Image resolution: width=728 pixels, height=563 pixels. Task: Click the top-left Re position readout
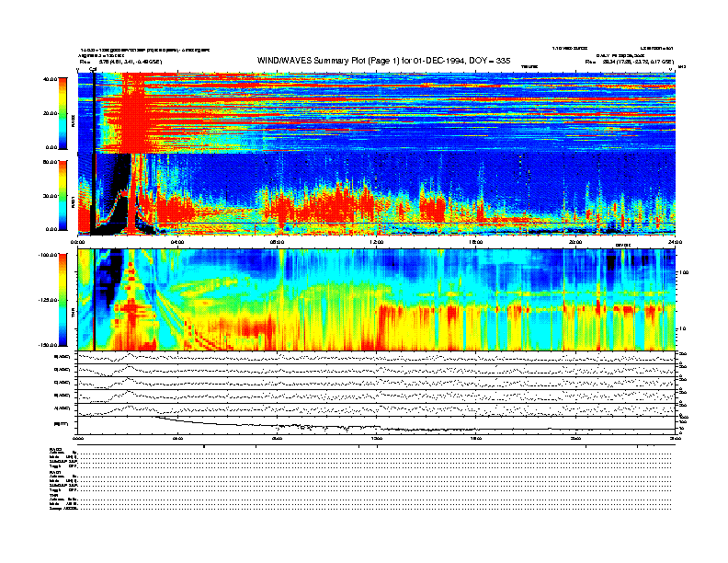pos(120,62)
